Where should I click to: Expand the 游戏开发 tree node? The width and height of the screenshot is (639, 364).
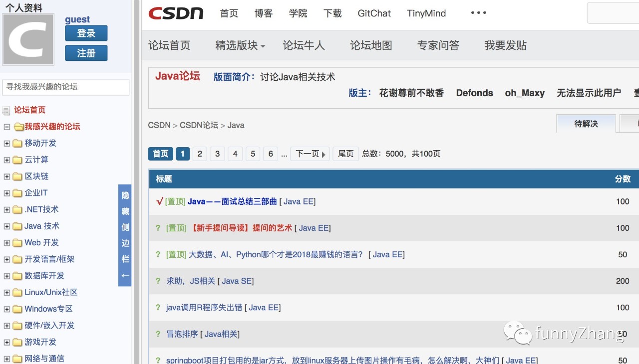coord(7,342)
